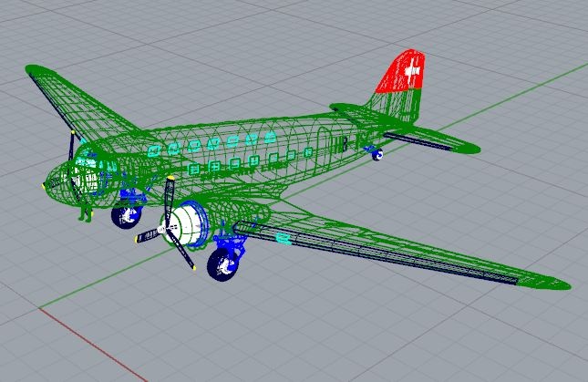Click the cockpit windshield near the nose
588x382 pixels.
pos(87,162)
